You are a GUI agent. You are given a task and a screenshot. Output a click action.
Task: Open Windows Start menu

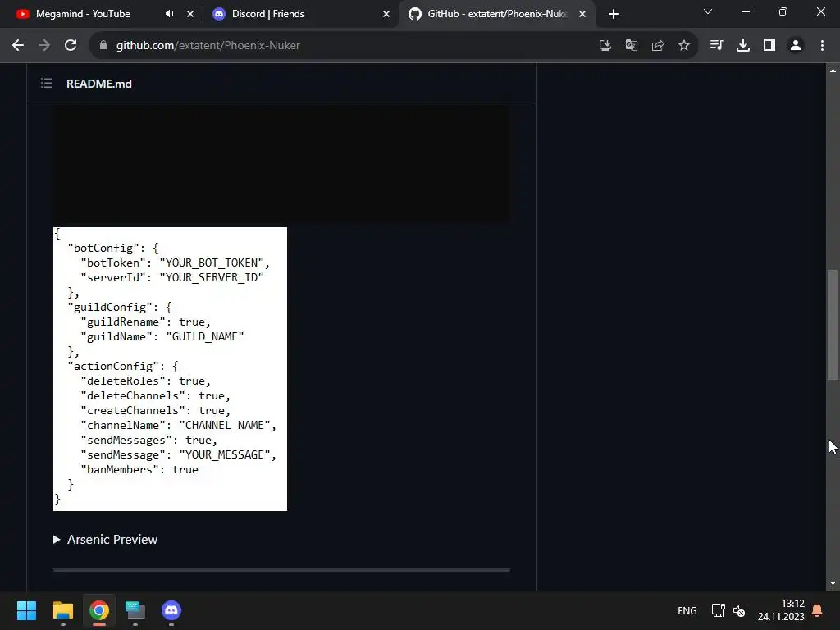(26, 610)
